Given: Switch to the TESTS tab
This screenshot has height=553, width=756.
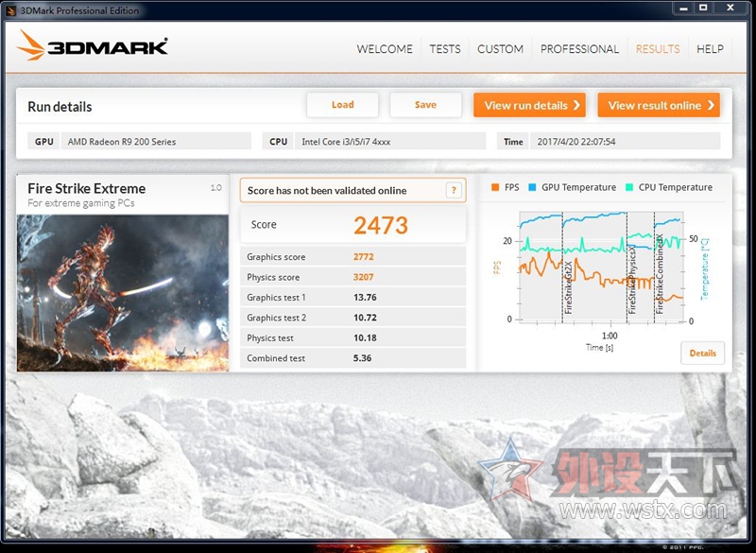Looking at the screenshot, I should tap(444, 49).
